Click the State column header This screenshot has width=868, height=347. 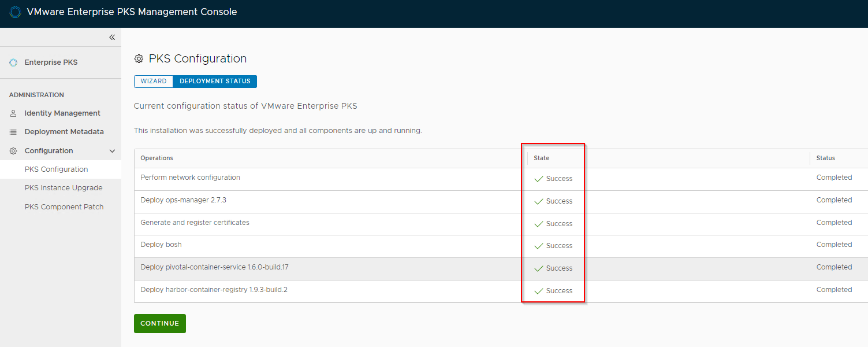tap(542, 158)
